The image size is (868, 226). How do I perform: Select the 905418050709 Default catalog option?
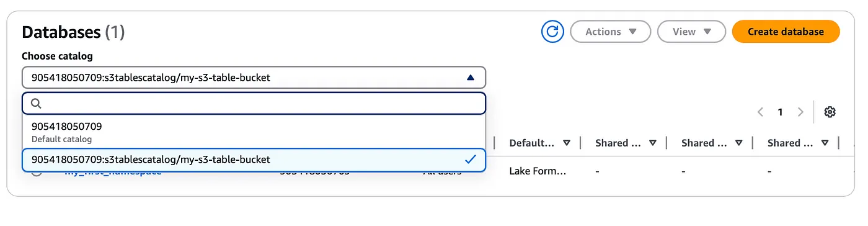pyautogui.click(x=254, y=132)
